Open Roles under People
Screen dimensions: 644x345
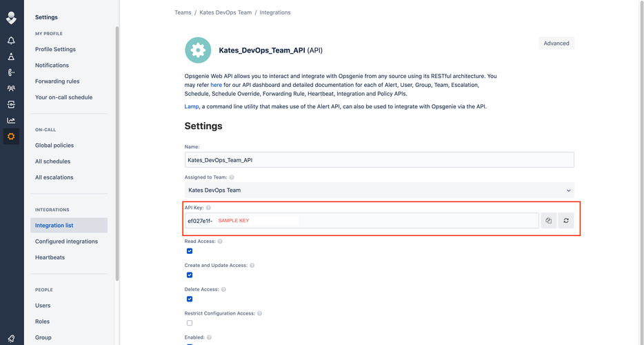42,322
